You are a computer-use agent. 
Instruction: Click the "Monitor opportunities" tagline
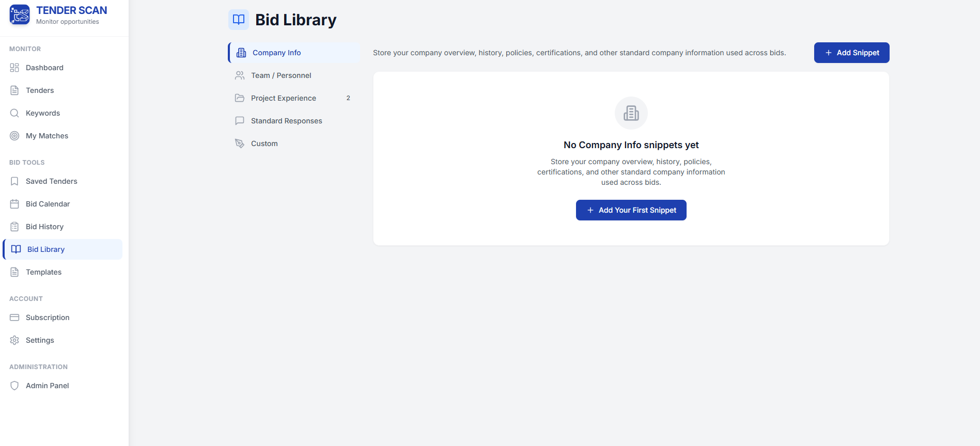(x=68, y=22)
